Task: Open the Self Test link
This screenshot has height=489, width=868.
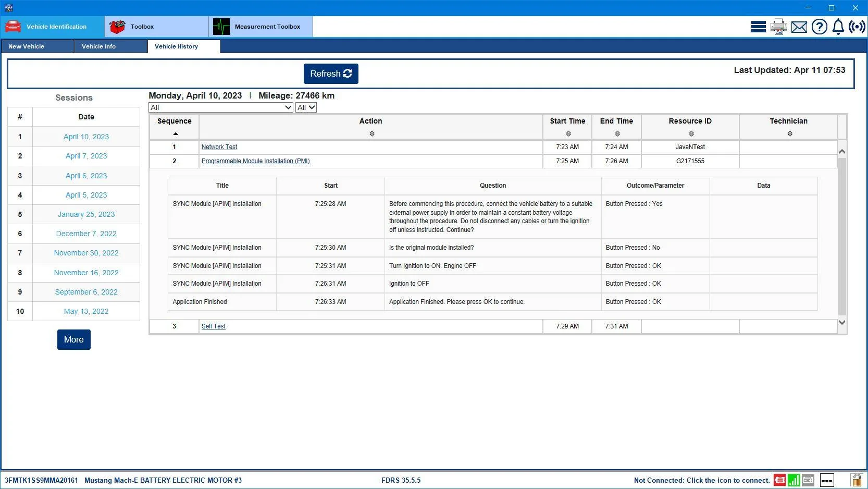Action: pos(214,326)
